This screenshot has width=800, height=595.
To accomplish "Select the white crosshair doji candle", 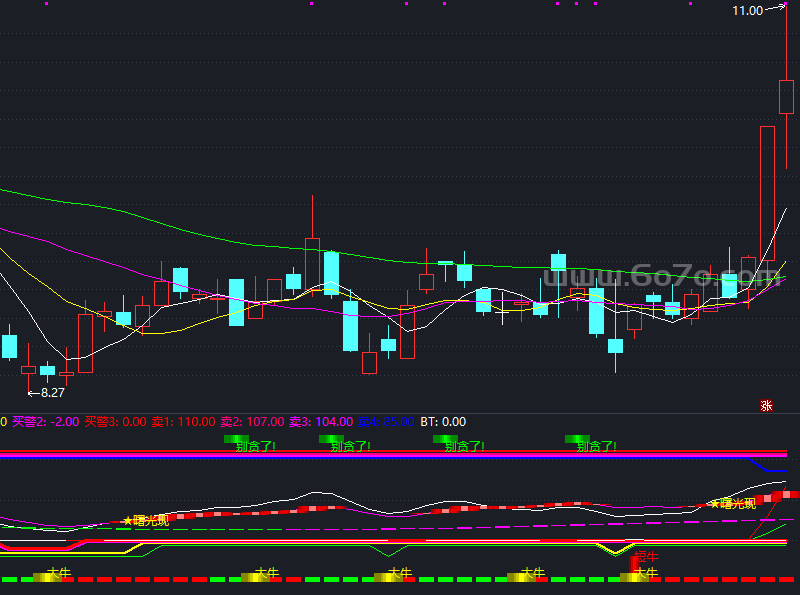I will [x=502, y=308].
